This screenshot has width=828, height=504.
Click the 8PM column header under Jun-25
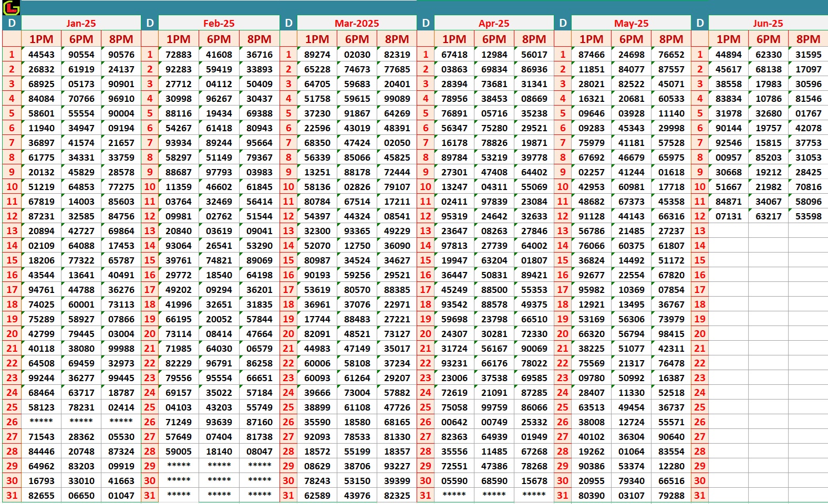[808, 39]
